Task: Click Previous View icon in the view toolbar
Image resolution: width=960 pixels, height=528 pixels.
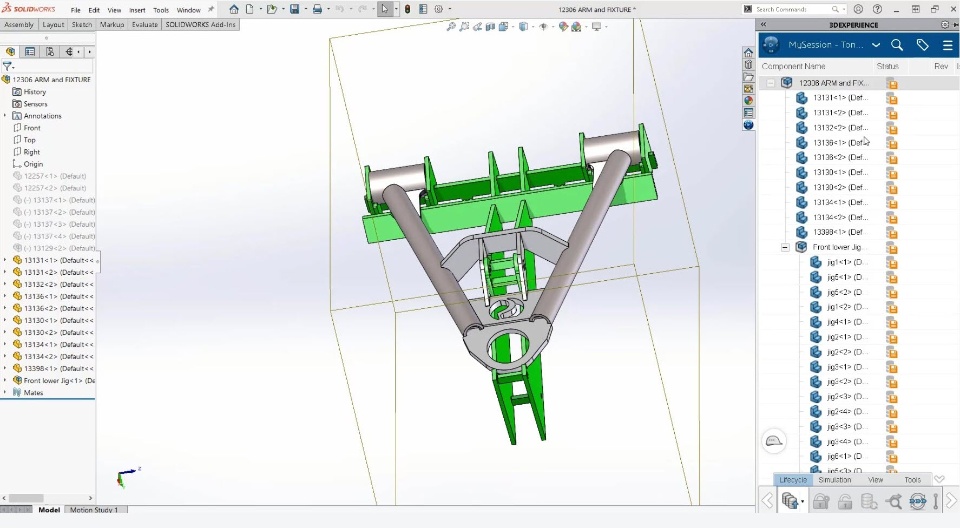Action: 478,26
